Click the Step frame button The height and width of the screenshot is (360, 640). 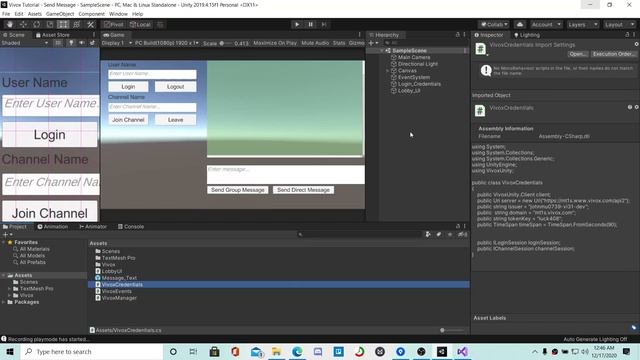(324, 24)
